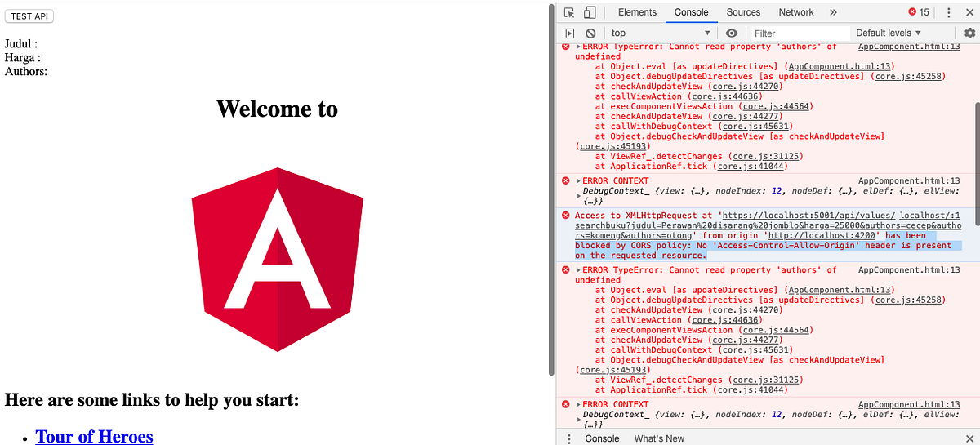Clear the console with the ban icon
980x445 pixels.
click(590, 33)
